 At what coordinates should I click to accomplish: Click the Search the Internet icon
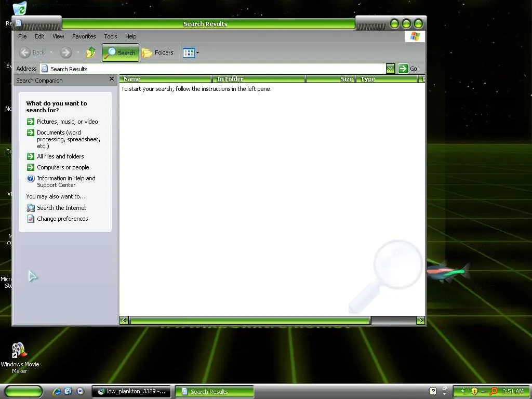click(x=31, y=208)
